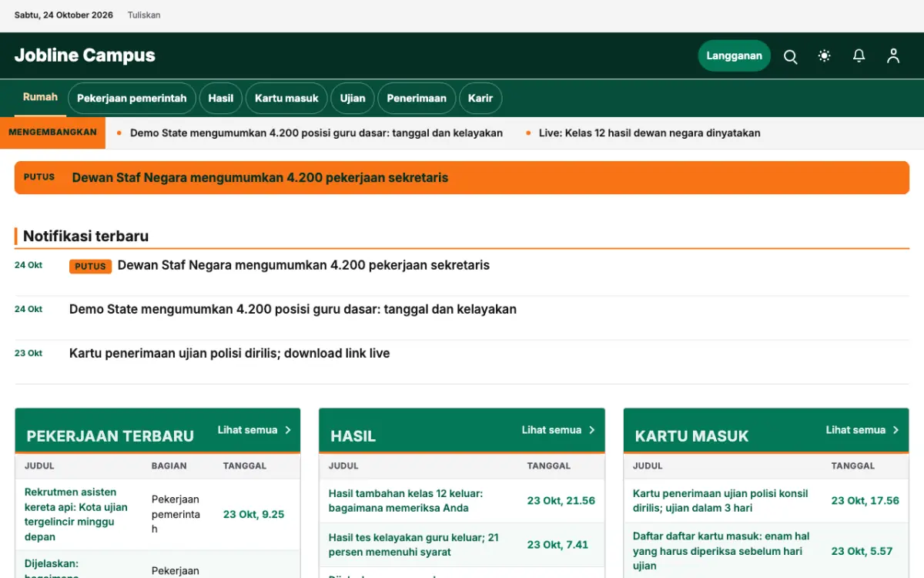Click the 23 Okt, 7.41 date cell
924x578 pixels.
point(557,544)
